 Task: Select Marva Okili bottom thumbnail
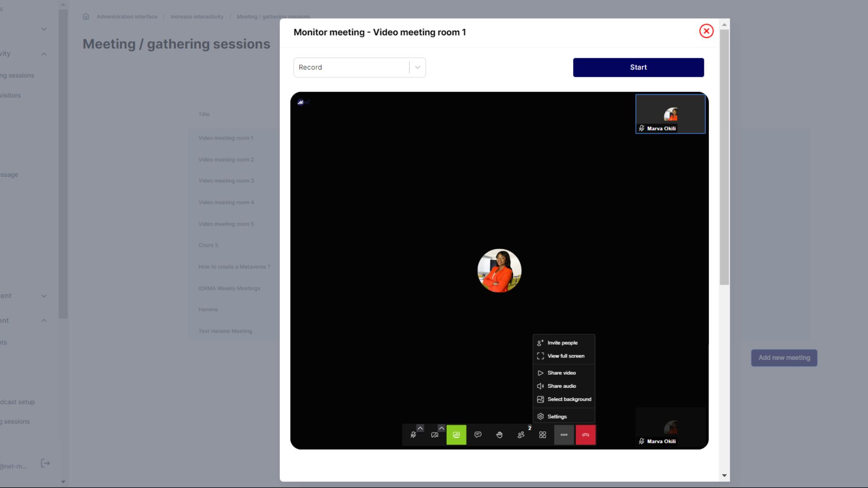[x=670, y=427]
